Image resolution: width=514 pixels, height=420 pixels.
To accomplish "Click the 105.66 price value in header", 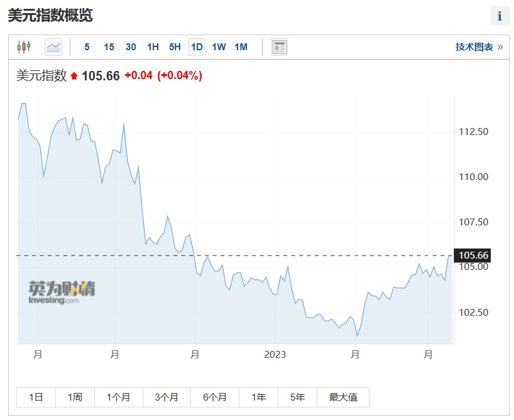I will pos(101,76).
